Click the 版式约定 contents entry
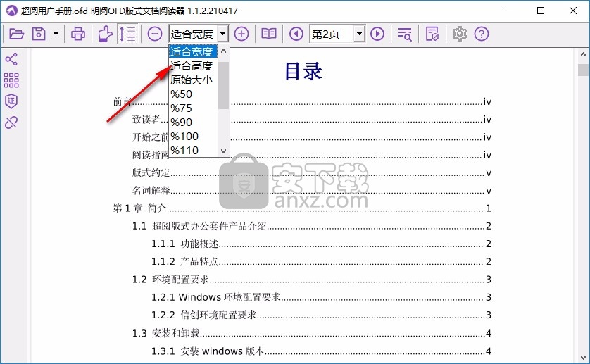Image resolution: width=590 pixels, height=364 pixels. coord(312,172)
